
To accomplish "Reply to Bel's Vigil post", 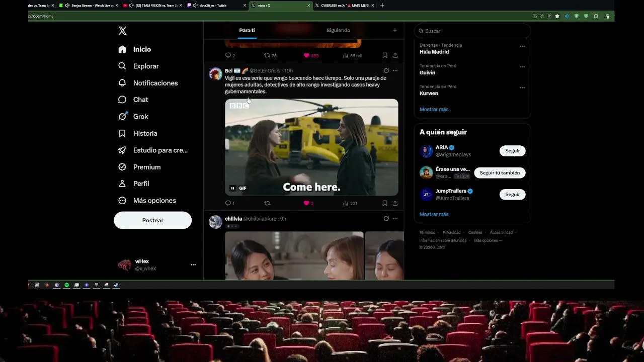I will click(x=229, y=203).
